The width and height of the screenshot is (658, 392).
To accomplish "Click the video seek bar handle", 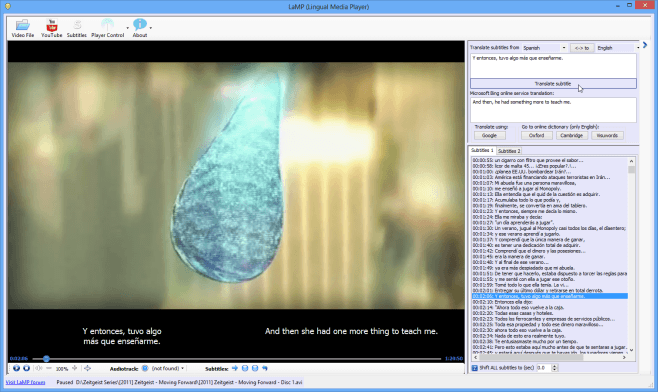I will coord(46,358).
